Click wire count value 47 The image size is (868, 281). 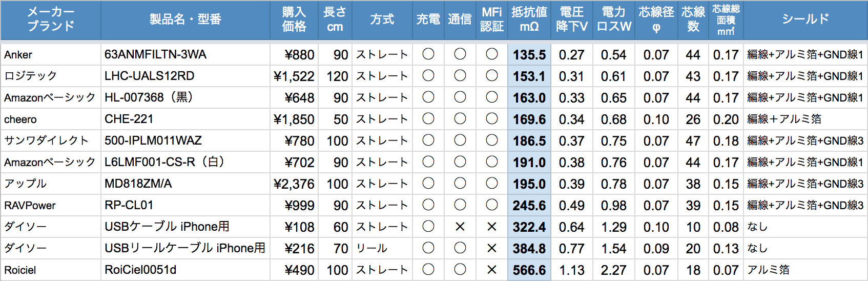[693, 141]
